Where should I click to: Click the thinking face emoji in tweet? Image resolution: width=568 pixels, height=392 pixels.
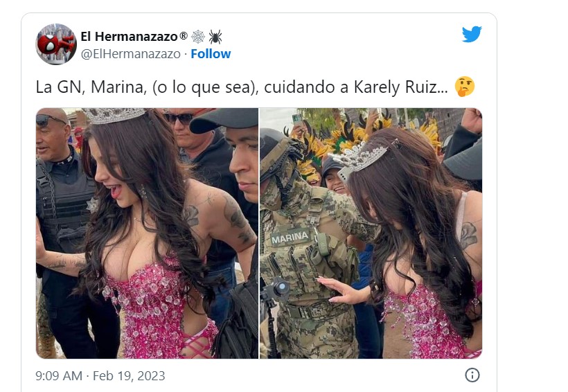tap(464, 87)
